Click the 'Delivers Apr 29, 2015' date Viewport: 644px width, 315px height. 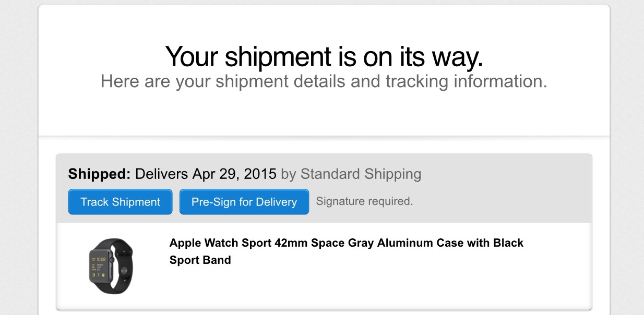pos(206,174)
